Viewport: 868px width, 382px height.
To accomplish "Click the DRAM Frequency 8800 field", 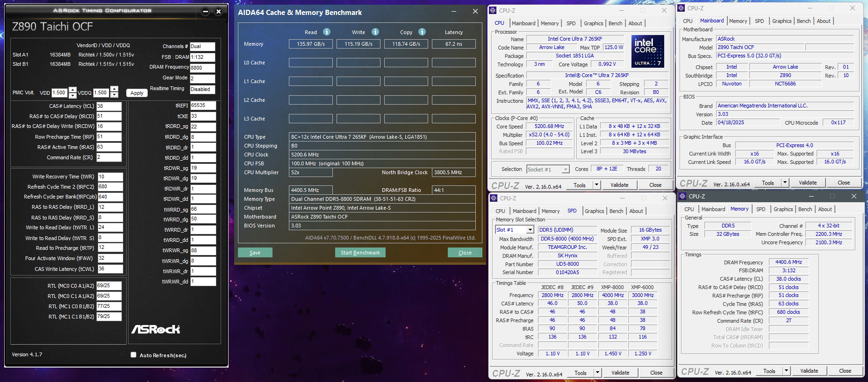I will tap(202, 67).
